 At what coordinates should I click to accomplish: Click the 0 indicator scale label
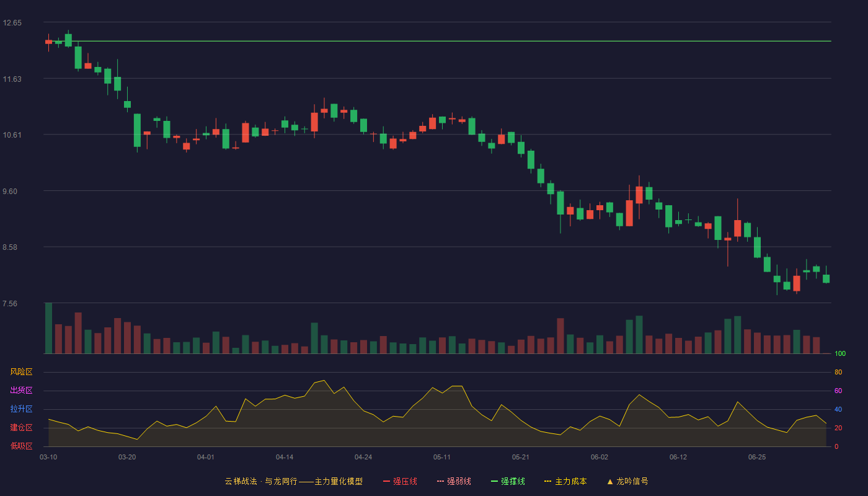click(836, 446)
